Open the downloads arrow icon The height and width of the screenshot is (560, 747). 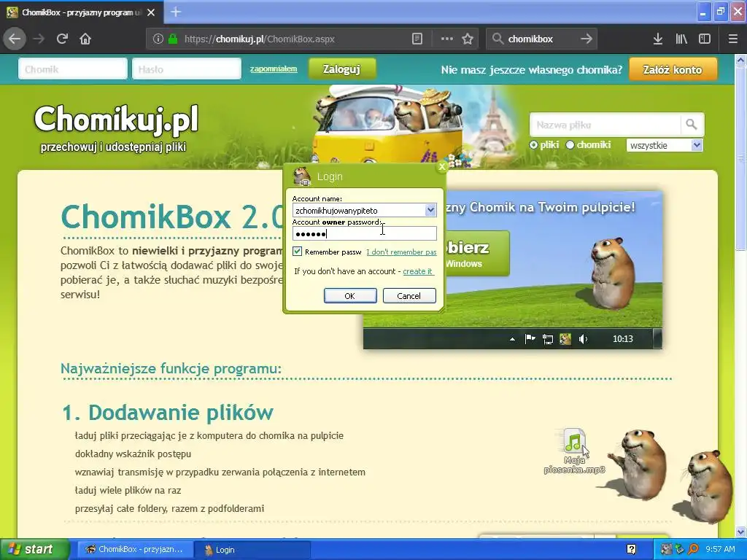click(x=658, y=39)
